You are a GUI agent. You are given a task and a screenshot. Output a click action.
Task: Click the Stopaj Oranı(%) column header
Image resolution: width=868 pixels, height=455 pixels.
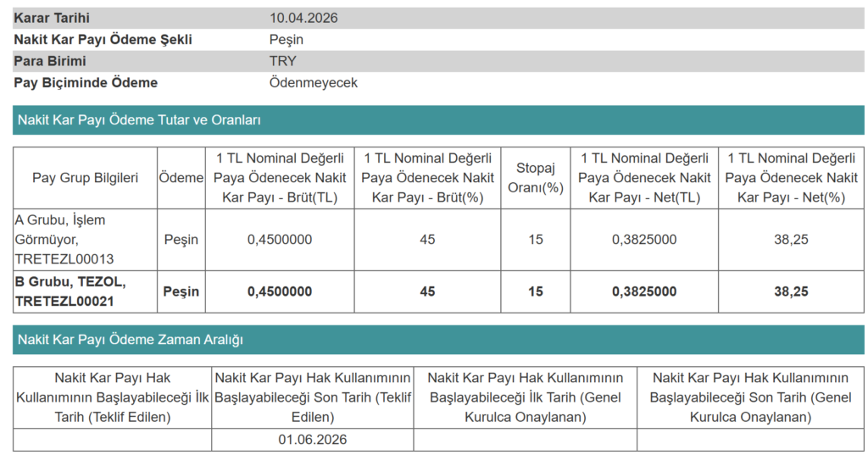tap(535, 178)
